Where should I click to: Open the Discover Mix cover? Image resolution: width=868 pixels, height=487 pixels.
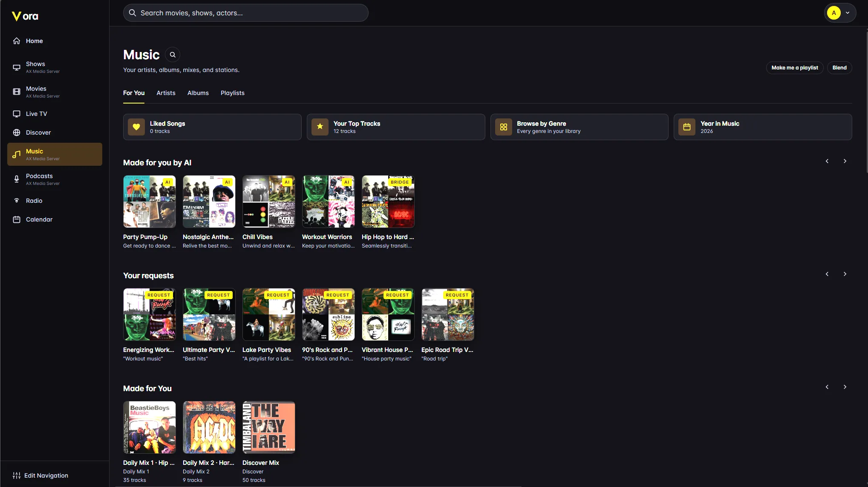tap(269, 427)
